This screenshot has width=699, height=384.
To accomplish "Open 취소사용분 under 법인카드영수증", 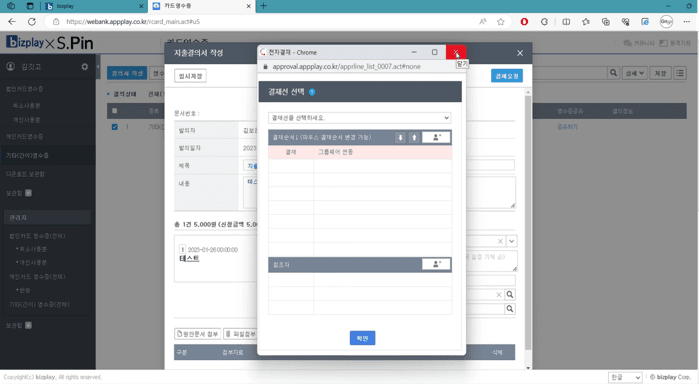I will point(26,105).
